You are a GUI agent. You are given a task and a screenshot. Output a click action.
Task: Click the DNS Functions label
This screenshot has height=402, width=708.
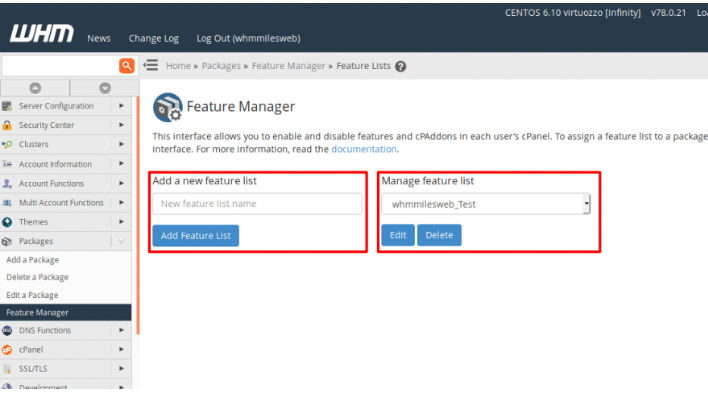point(45,331)
